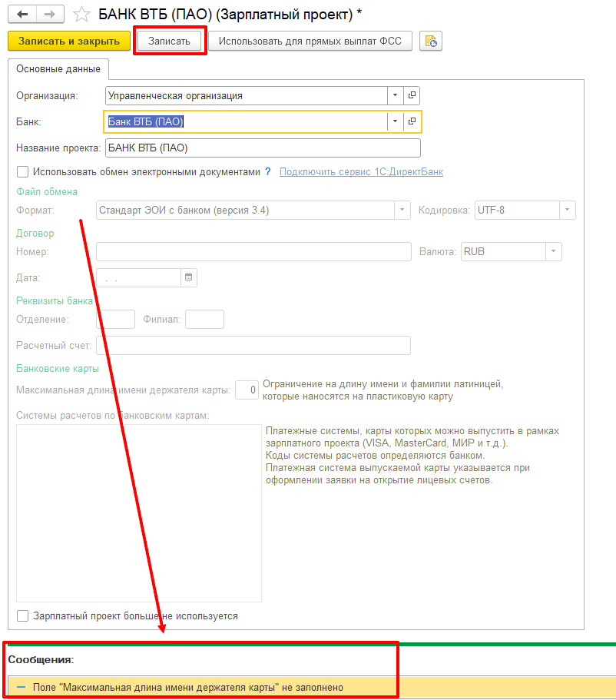Open calendar picker for Дата

pyautogui.click(x=188, y=277)
